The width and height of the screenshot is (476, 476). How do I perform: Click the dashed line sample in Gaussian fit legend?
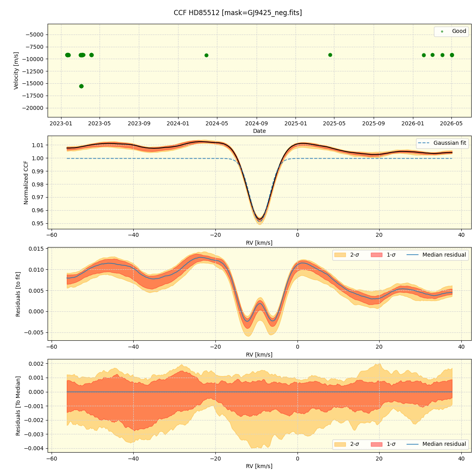(424, 143)
